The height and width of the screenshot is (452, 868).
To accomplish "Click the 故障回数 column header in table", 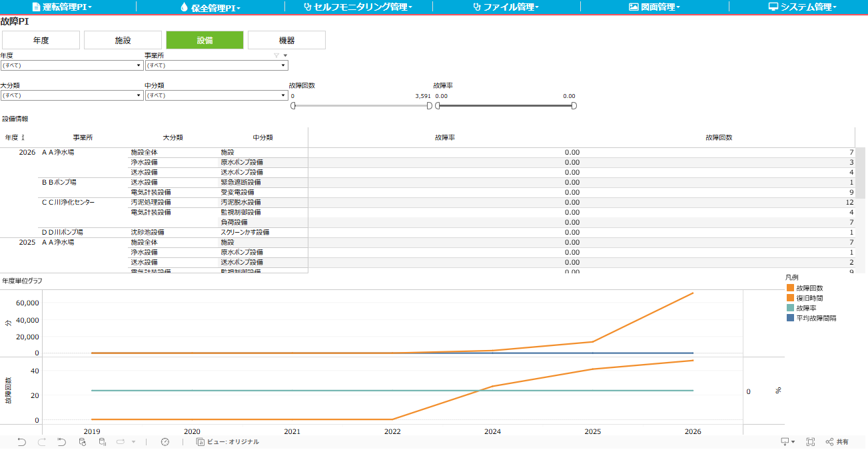I will point(719,137).
